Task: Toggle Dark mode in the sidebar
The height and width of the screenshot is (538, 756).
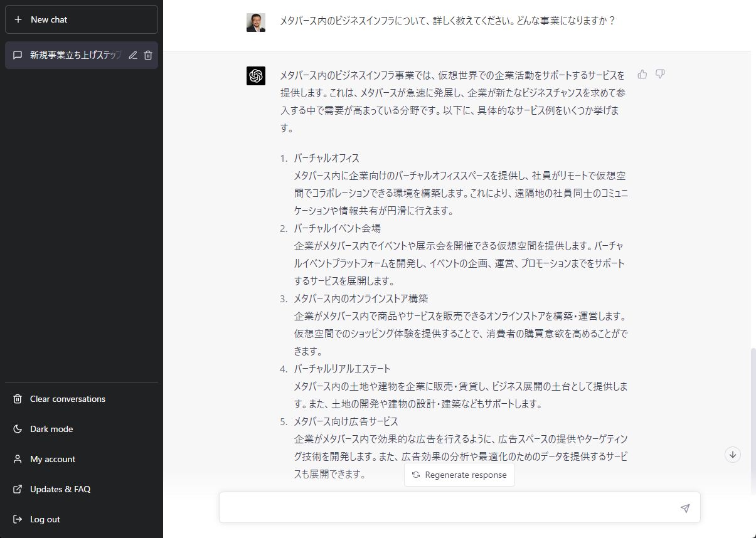Action: [51, 429]
